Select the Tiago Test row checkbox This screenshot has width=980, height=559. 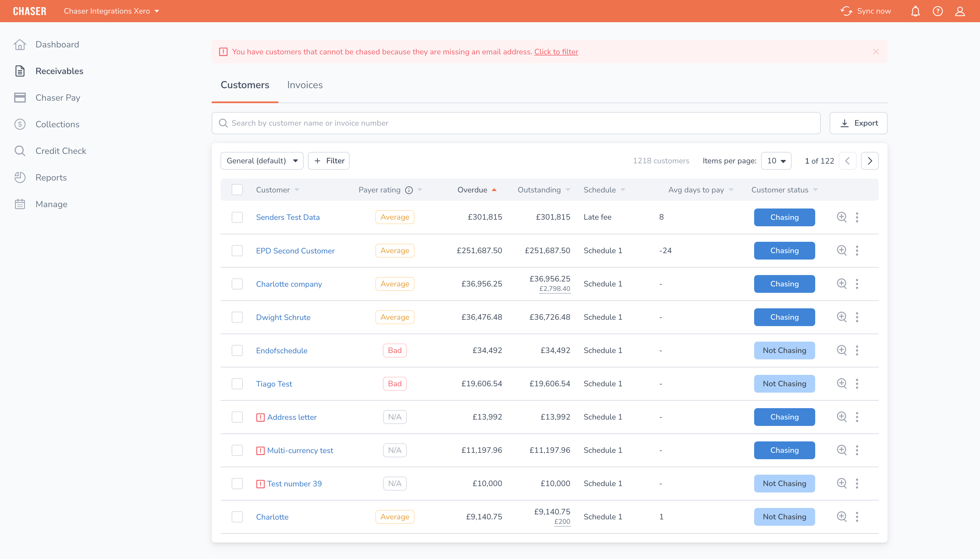click(x=237, y=383)
